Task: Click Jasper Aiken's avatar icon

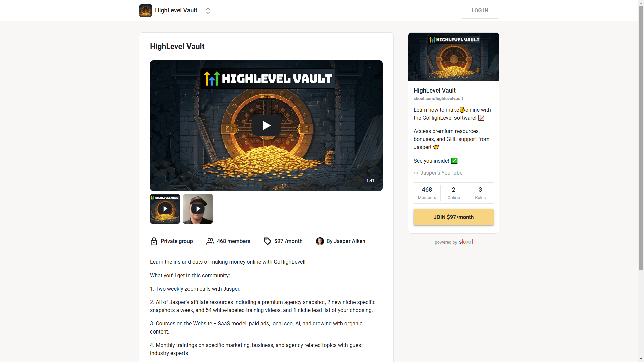Action: coord(320,241)
